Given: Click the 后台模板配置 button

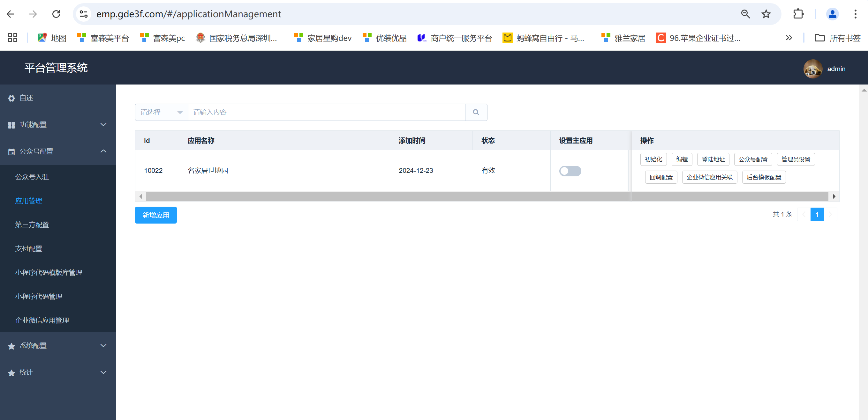Looking at the screenshot, I should click(764, 177).
